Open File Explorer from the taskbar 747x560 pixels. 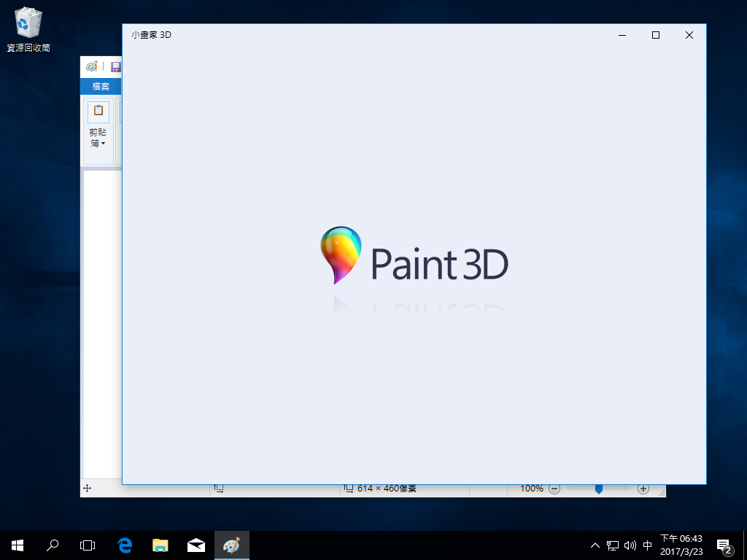click(160, 545)
